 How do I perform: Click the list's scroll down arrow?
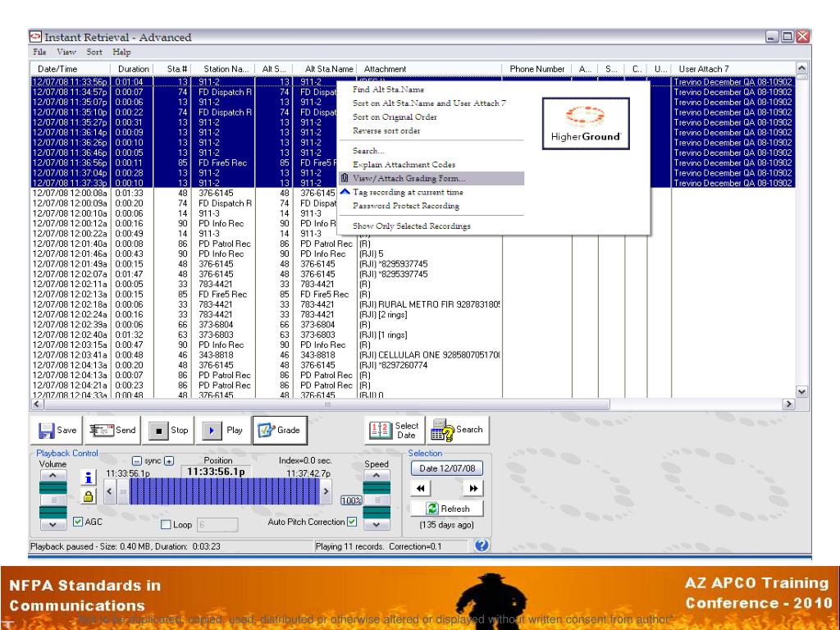pos(801,391)
